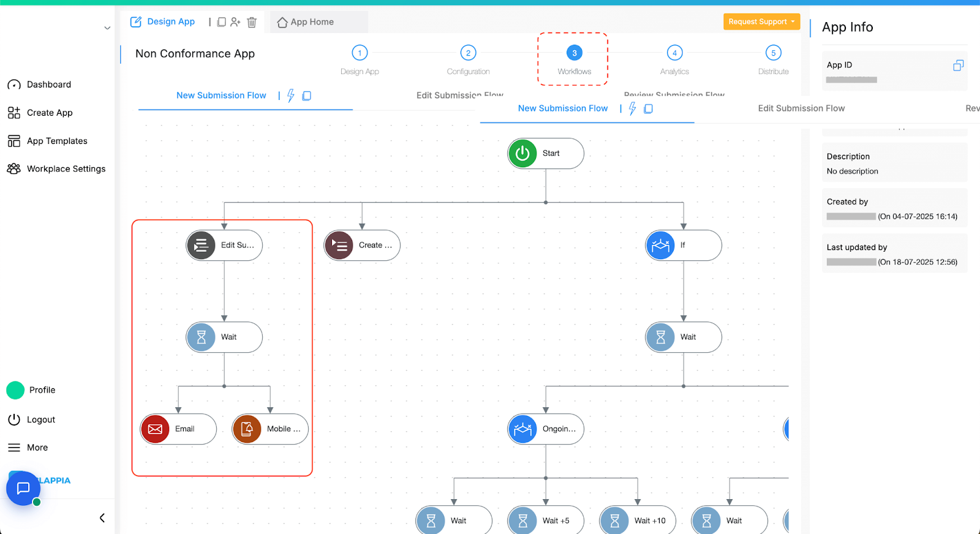Click the Design App edit icon
Image resolution: width=980 pixels, height=534 pixels.
pos(136,22)
